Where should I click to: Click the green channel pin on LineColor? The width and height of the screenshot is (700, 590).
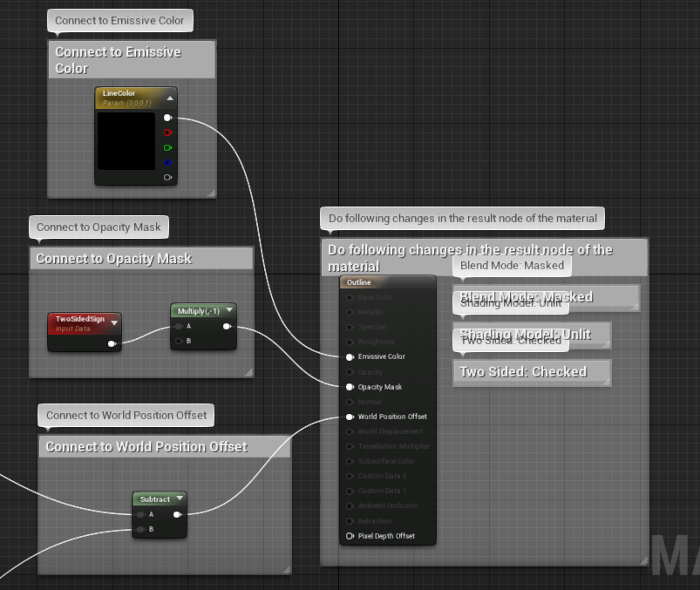tap(167, 148)
